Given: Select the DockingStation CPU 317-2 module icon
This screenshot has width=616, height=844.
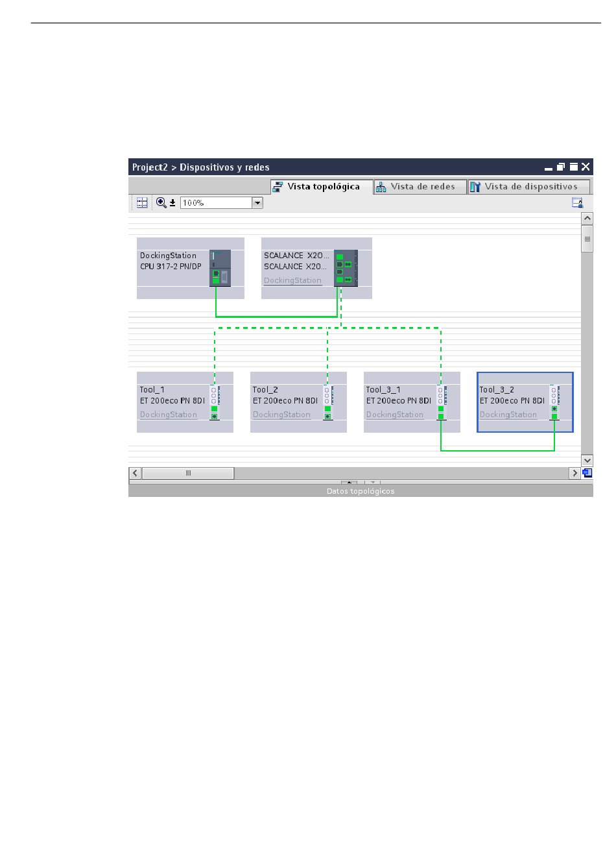Looking at the screenshot, I should [220, 268].
